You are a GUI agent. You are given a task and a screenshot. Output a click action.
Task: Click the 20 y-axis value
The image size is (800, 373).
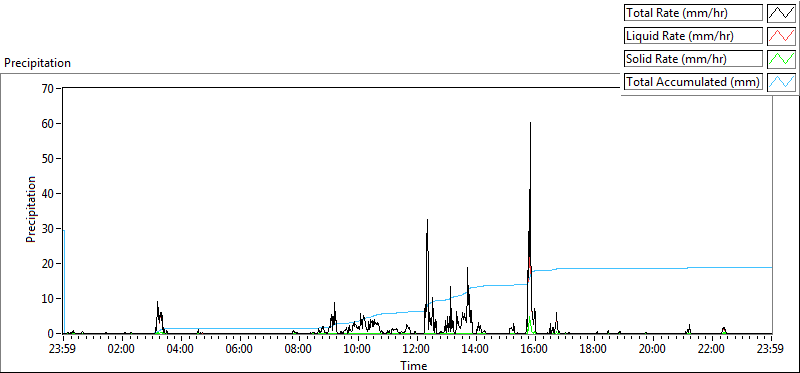(x=48, y=263)
